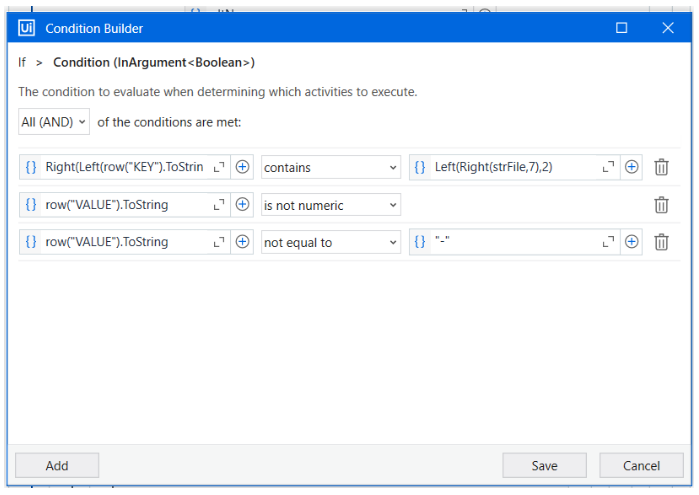Expand editor for first-row KEY expression
699x495 pixels.
coord(220,168)
